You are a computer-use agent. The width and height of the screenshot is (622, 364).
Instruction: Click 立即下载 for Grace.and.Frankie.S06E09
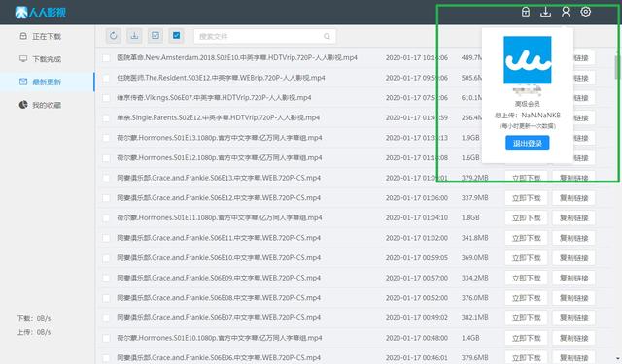526,278
